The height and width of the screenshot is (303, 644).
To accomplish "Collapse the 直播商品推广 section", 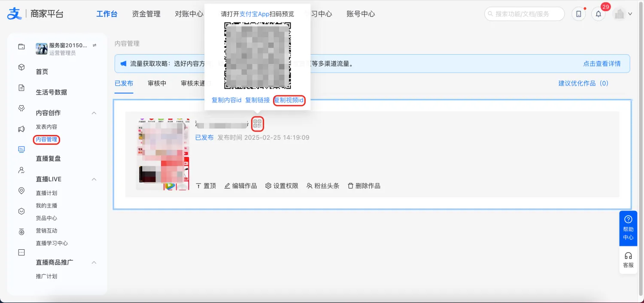I will click(x=94, y=263).
